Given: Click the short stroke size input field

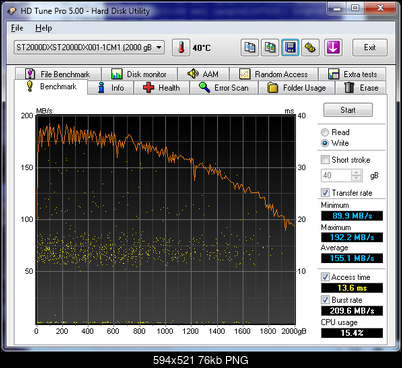Looking at the screenshot, I should coord(336,175).
